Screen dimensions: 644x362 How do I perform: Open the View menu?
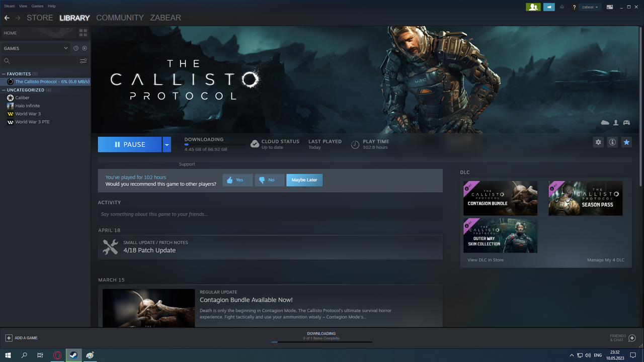tap(23, 6)
